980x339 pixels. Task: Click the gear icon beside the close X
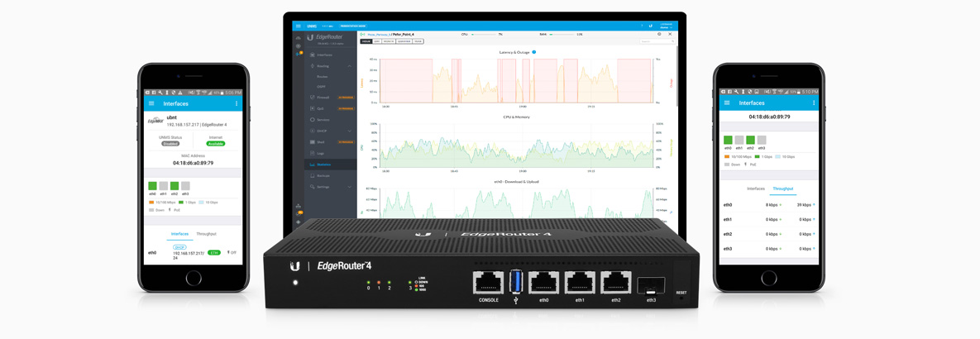(659, 34)
